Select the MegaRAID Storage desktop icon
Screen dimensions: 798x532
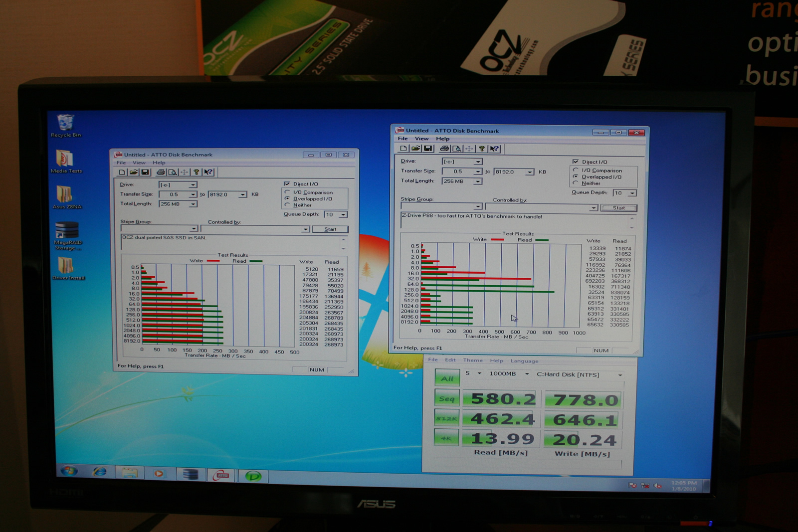pos(67,235)
